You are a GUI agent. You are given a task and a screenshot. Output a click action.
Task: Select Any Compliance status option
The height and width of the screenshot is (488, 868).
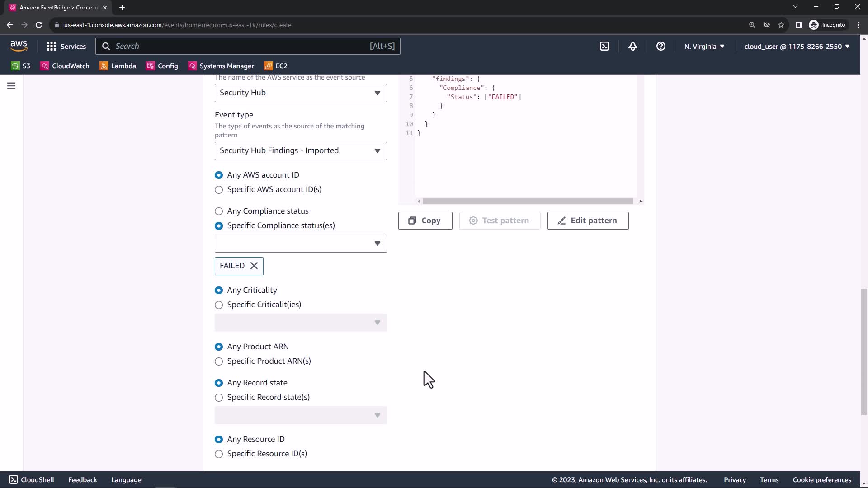tap(219, 211)
